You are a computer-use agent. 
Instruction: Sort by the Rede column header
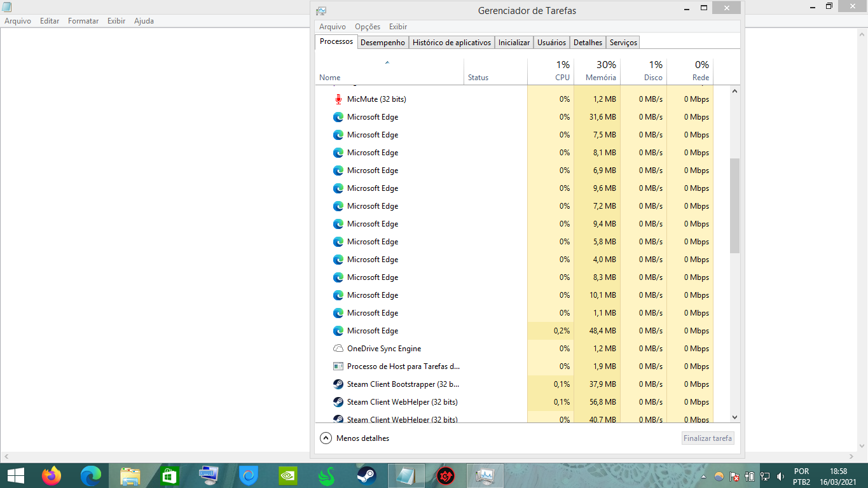pos(690,71)
